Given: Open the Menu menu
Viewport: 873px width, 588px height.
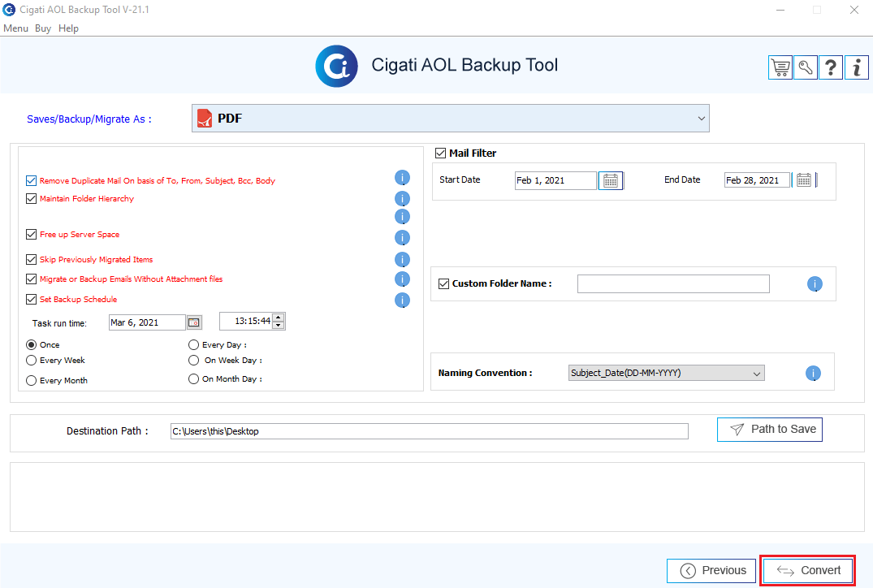Looking at the screenshot, I should (15, 28).
